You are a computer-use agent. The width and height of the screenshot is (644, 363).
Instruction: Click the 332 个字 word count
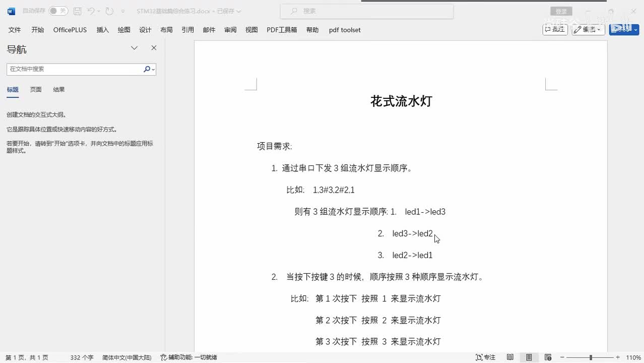82,357
